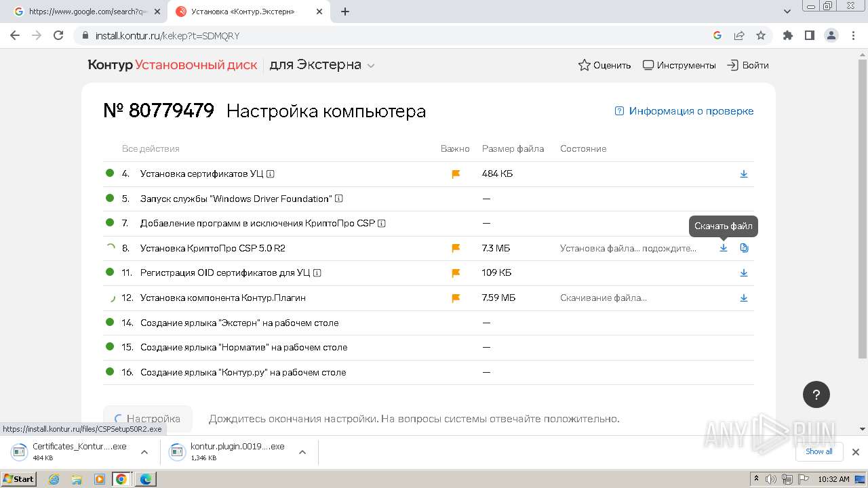Click the № 80779479 heading
This screenshot has width=868, height=488.
tap(159, 111)
